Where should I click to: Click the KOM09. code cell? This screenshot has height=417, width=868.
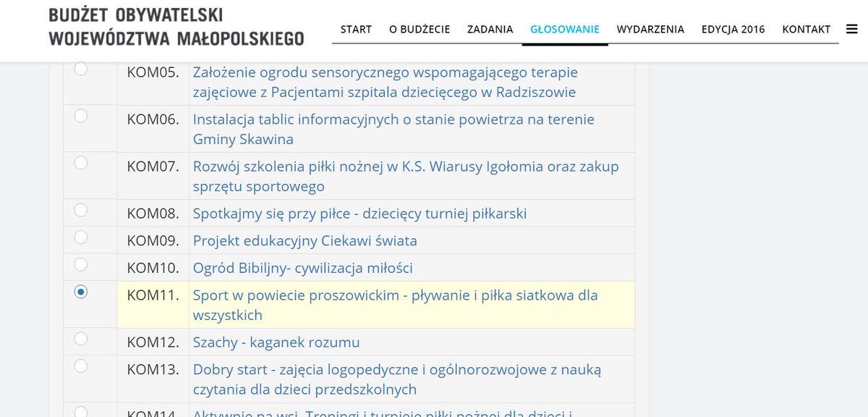(x=153, y=240)
